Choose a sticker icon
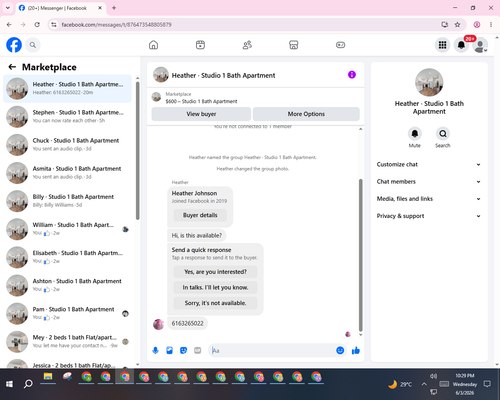Image resolution: width=500 pixels, height=400 pixels. point(183,350)
